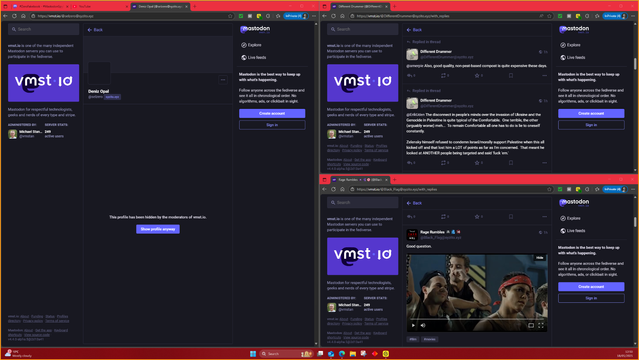Go Back in Deniz Opal window

click(x=95, y=30)
